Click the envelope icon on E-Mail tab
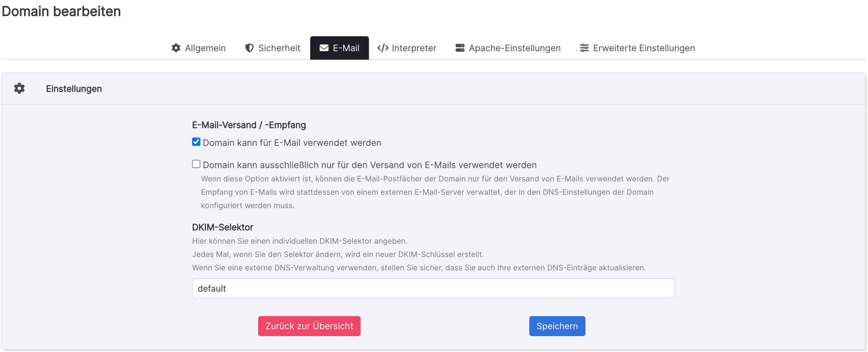The height and width of the screenshot is (352, 868). point(324,48)
